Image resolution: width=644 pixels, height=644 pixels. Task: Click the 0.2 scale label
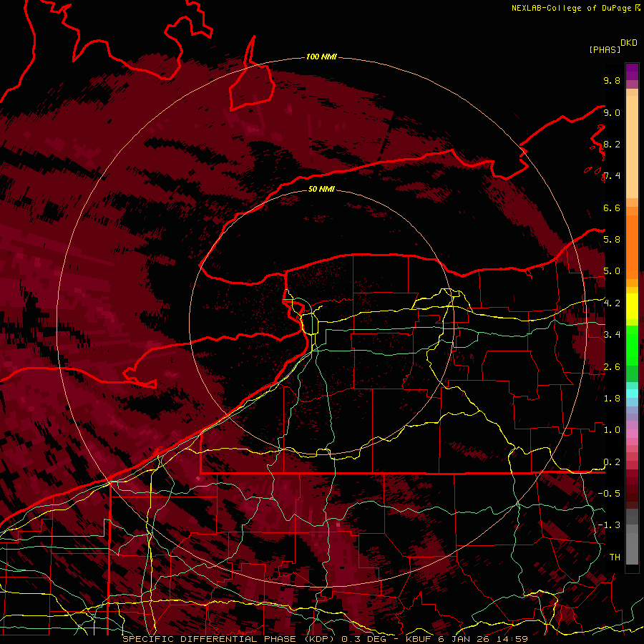tap(612, 462)
